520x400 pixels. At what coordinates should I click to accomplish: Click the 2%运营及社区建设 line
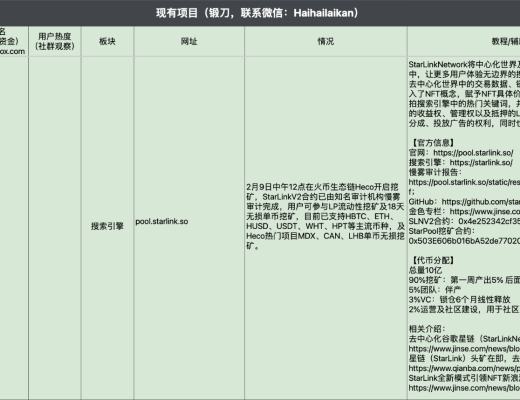(464, 309)
